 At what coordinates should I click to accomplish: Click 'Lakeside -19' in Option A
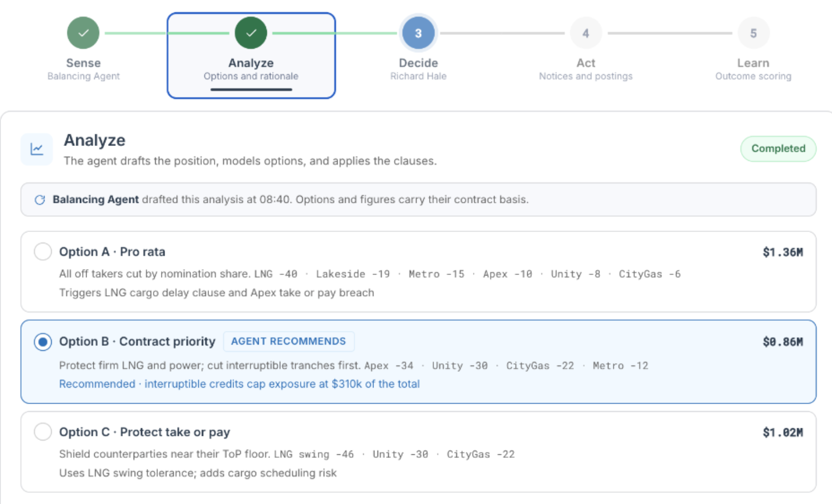pos(352,274)
